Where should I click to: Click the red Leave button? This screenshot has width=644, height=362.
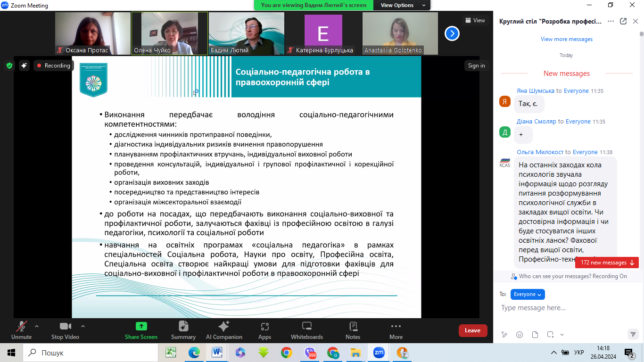pos(472,330)
